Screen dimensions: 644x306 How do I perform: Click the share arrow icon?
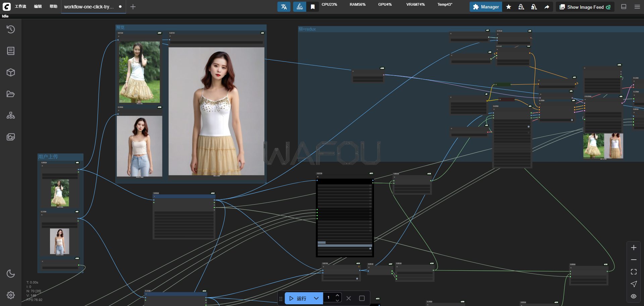pyautogui.click(x=547, y=7)
